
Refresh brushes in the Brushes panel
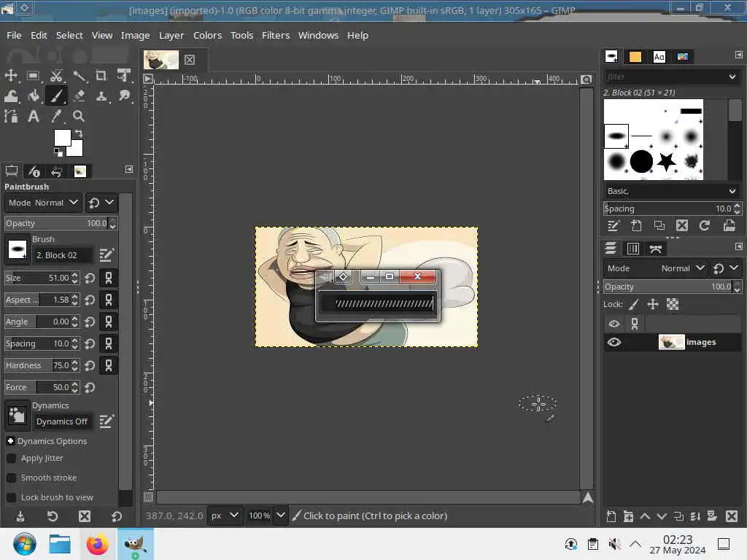(x=705, y=226)
